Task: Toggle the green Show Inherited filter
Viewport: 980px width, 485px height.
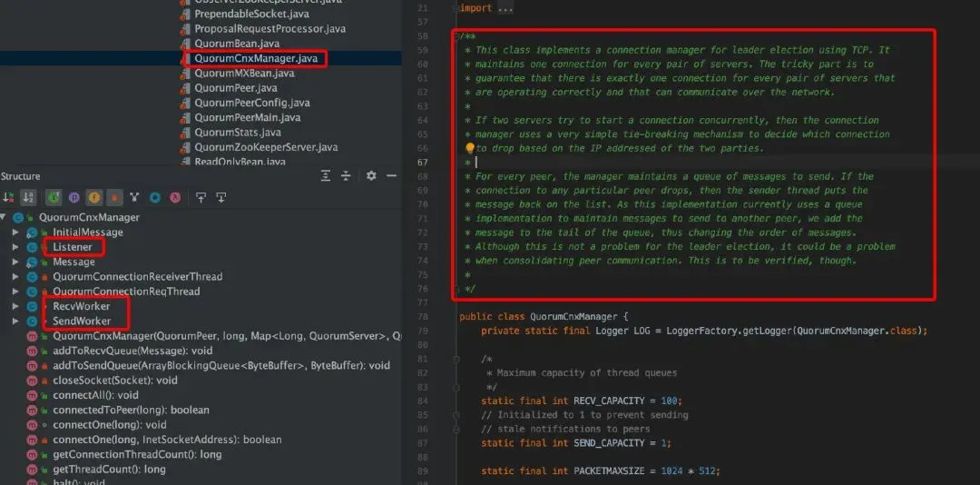Action: click(x=53, y=197)
